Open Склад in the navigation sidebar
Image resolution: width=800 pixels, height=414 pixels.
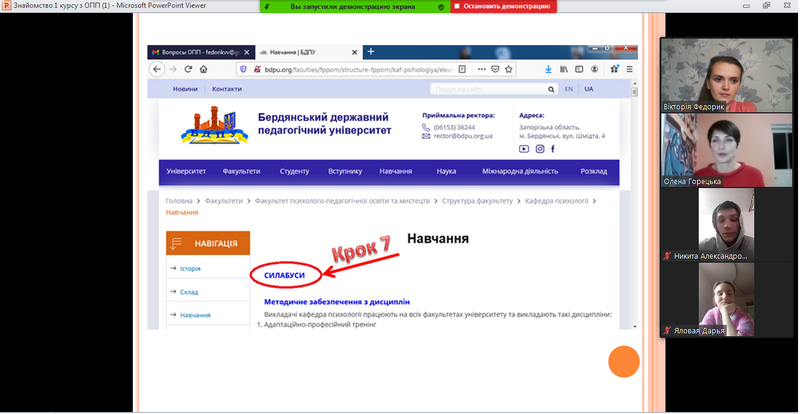pyautogui.click(x=189, y=292)
